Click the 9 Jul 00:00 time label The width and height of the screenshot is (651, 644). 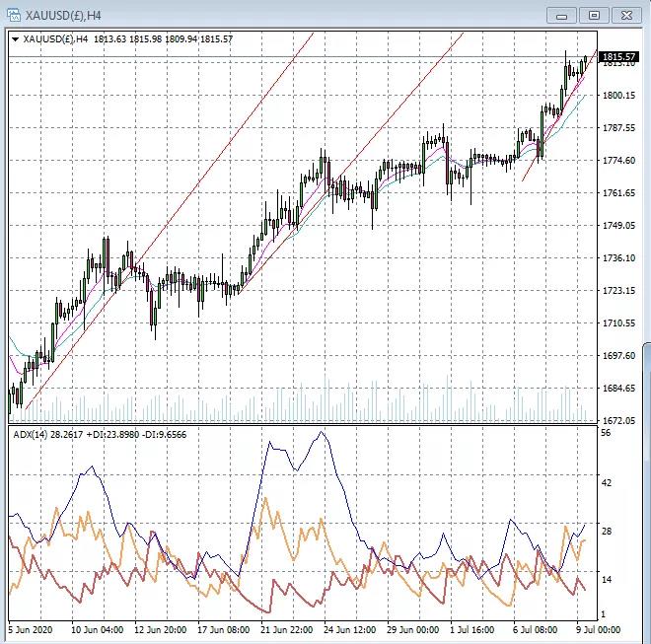pos(599,630)
